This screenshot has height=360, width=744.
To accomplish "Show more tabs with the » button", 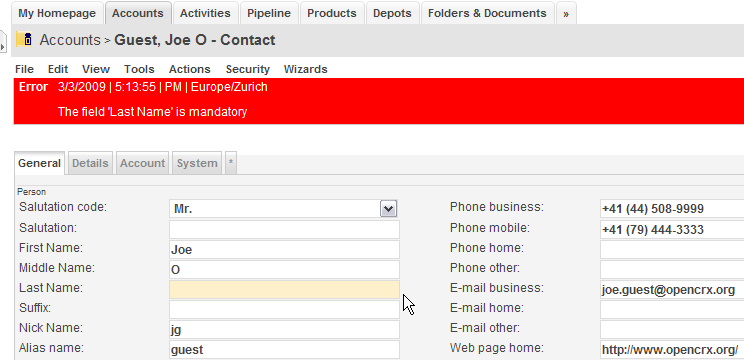I will point(566,14).
